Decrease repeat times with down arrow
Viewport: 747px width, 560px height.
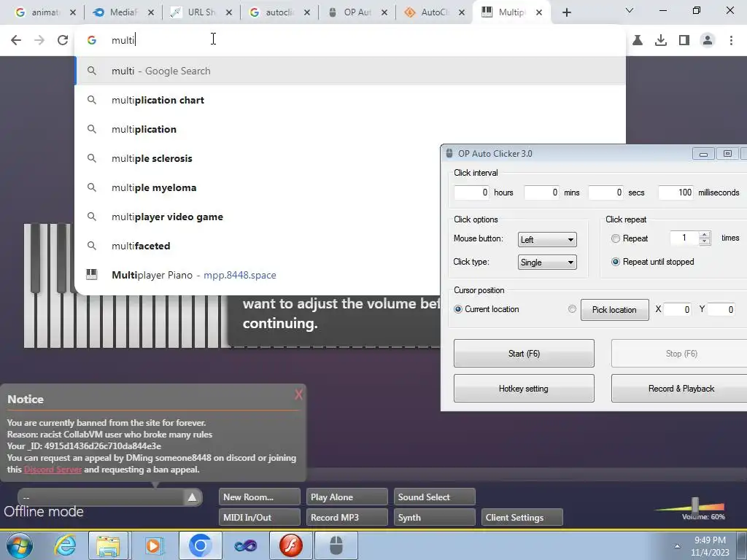tap(705, 241)
